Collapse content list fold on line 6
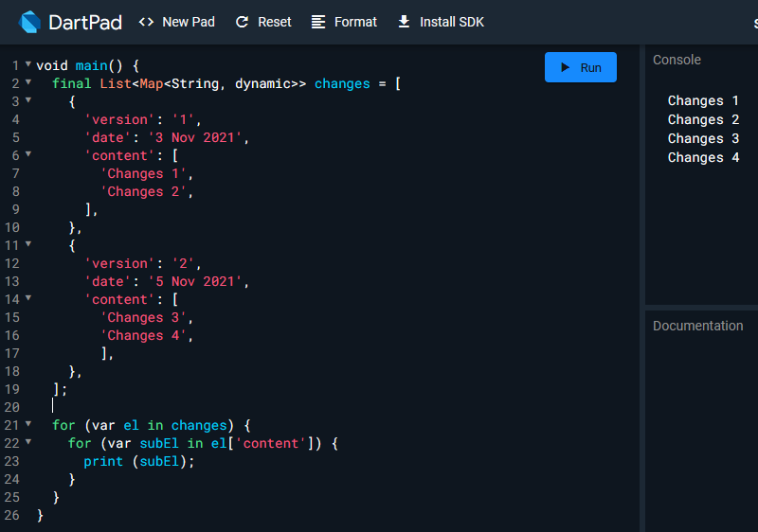Image resolution: width=758 pixels, height=532 pixels. tap(28, 154)
